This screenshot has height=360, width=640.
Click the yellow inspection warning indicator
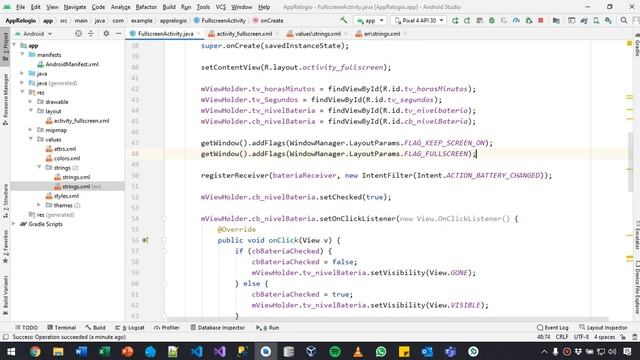629,43
